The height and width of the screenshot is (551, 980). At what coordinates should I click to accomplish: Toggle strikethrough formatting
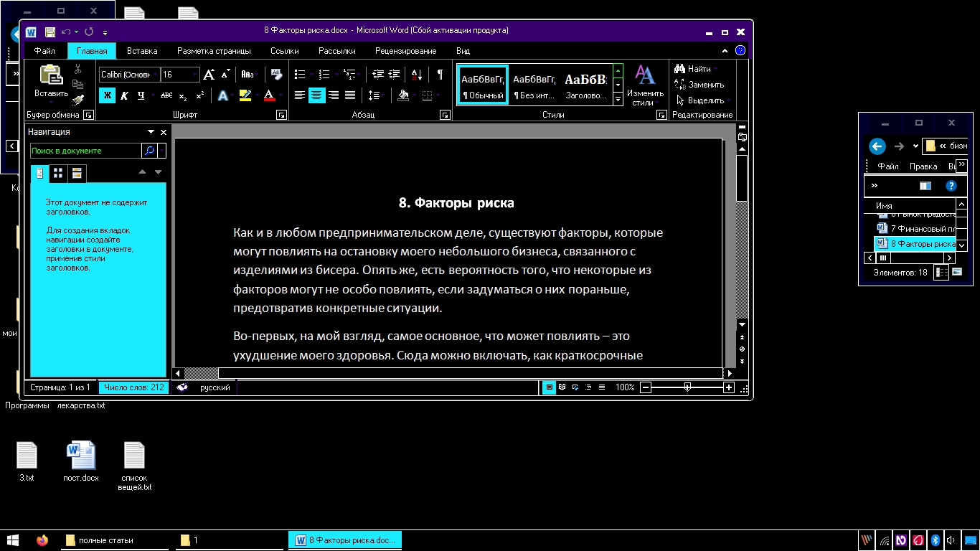pos(166,95)
